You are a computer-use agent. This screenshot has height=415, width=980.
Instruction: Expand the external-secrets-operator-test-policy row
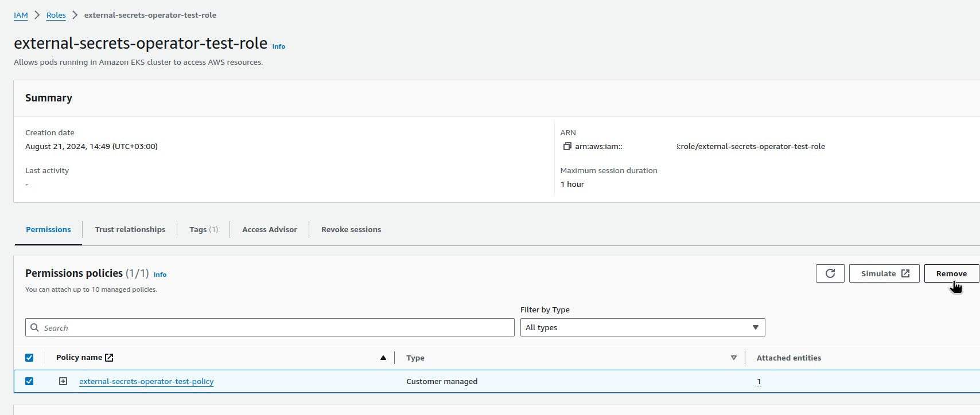point(63,381)
